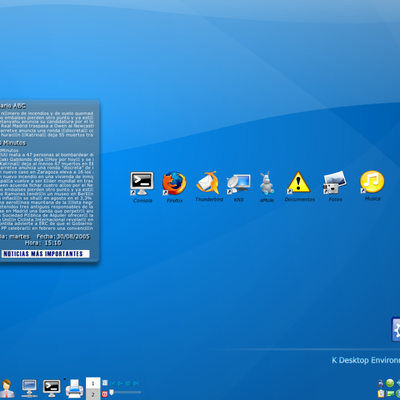Click the small arrow above the printer icon
400x400 pixels.
click(x=65, y=379)
